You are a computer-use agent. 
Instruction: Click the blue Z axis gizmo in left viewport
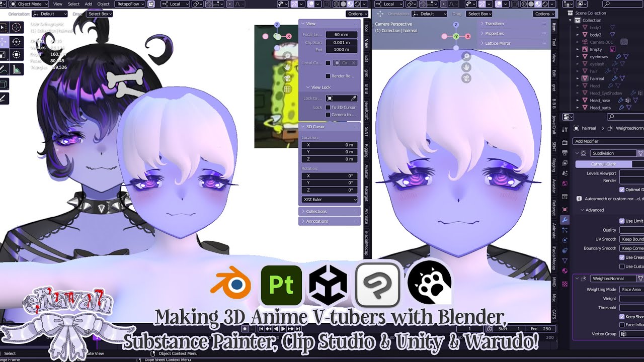tap(277, 24)
